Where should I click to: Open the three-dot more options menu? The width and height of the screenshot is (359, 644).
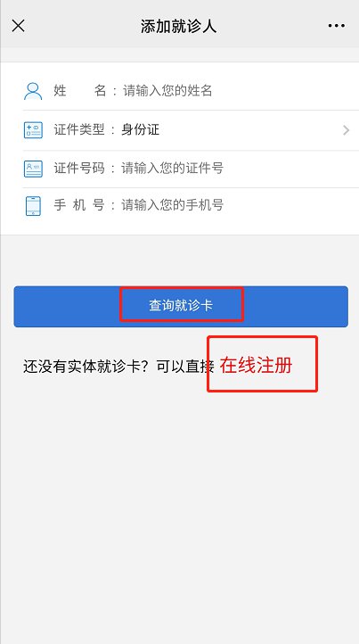pyautogui.click(x=336, y=26)
